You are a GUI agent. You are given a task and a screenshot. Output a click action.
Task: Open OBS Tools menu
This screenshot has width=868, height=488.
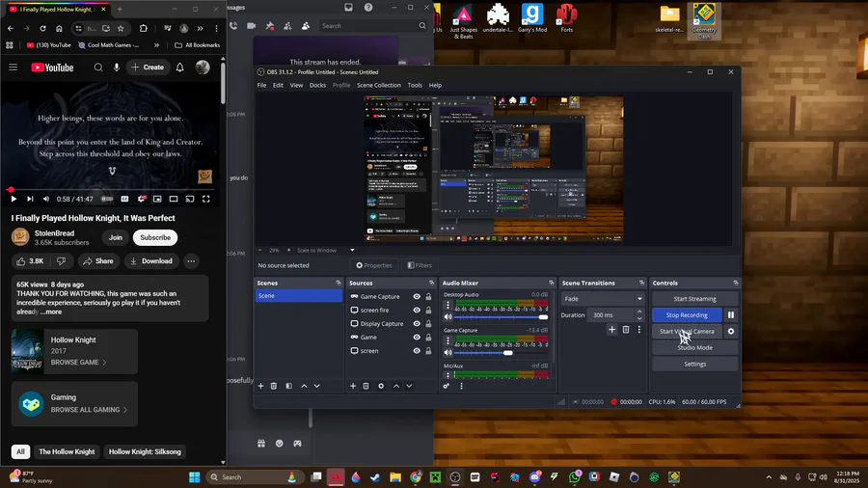click(415, 85)
